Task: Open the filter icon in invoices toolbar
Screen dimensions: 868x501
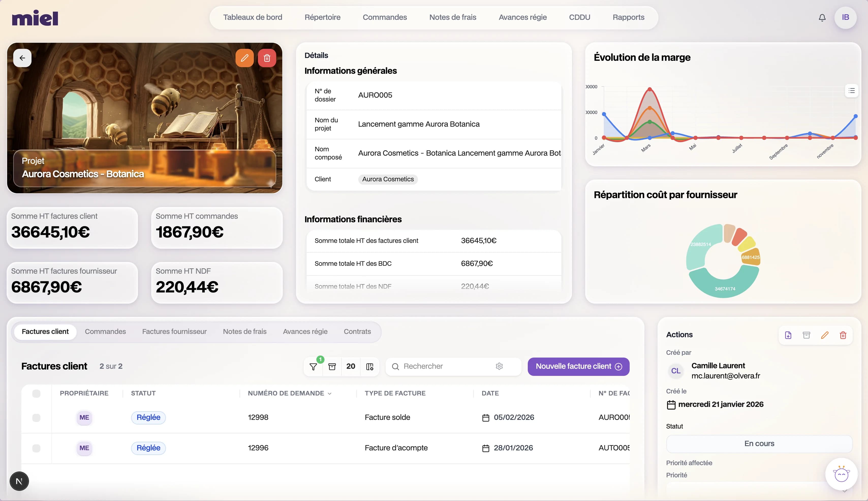Action: click(313, 366)
